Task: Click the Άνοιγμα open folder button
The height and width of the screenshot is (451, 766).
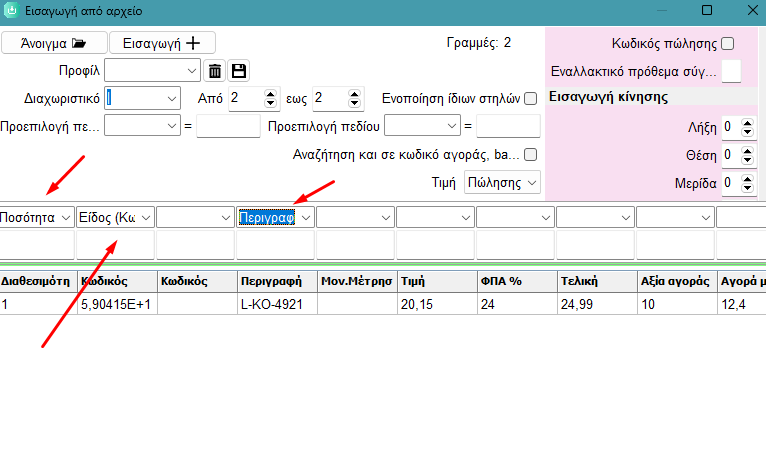Action: (54, 43)
